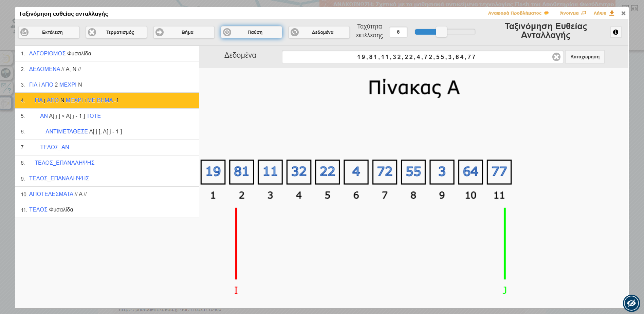This screenshot has height=314, width=644.
Task: Click the speed value field showing 5
Action: [398, 32]
